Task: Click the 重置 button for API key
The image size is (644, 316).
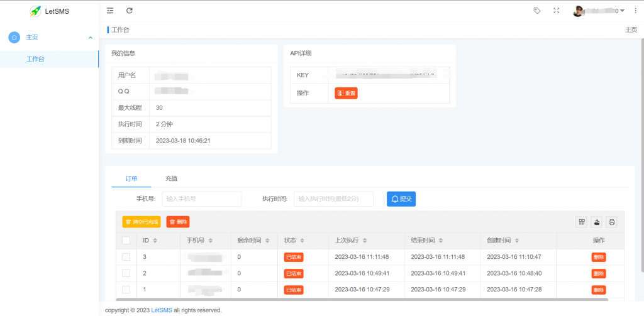Action: [x=346, y=93]
